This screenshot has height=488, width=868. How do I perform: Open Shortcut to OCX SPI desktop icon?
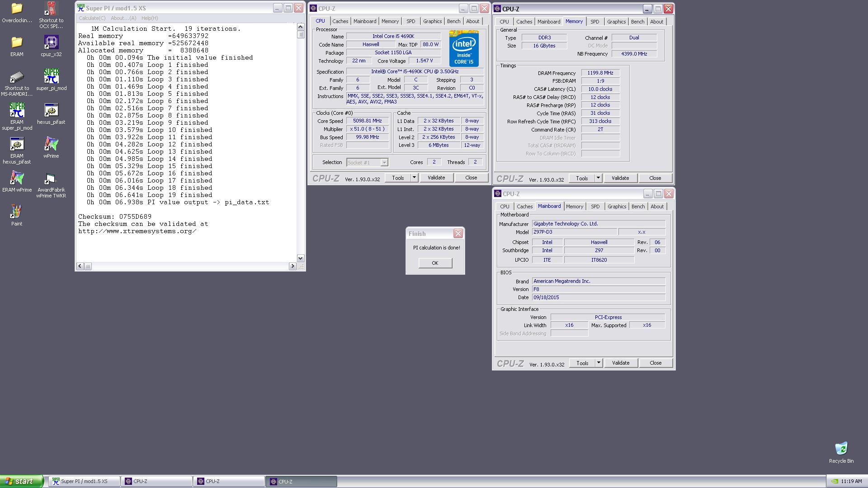(51, 15)
